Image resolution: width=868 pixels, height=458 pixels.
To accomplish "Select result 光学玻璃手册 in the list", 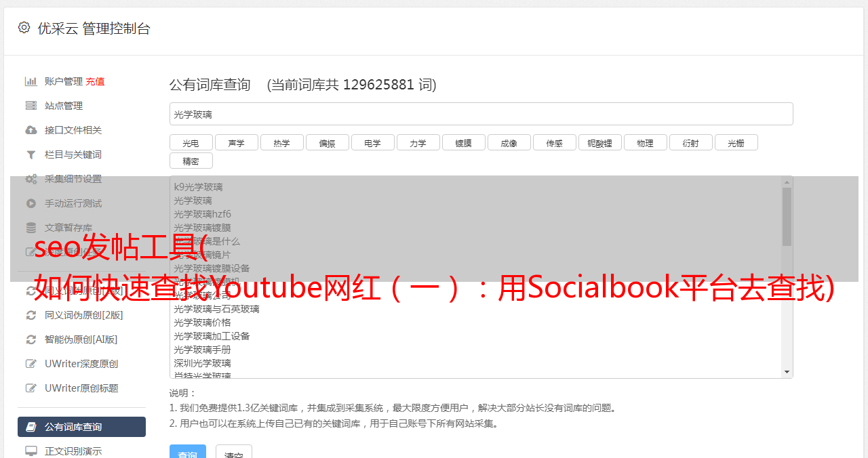I will (202, 350).
